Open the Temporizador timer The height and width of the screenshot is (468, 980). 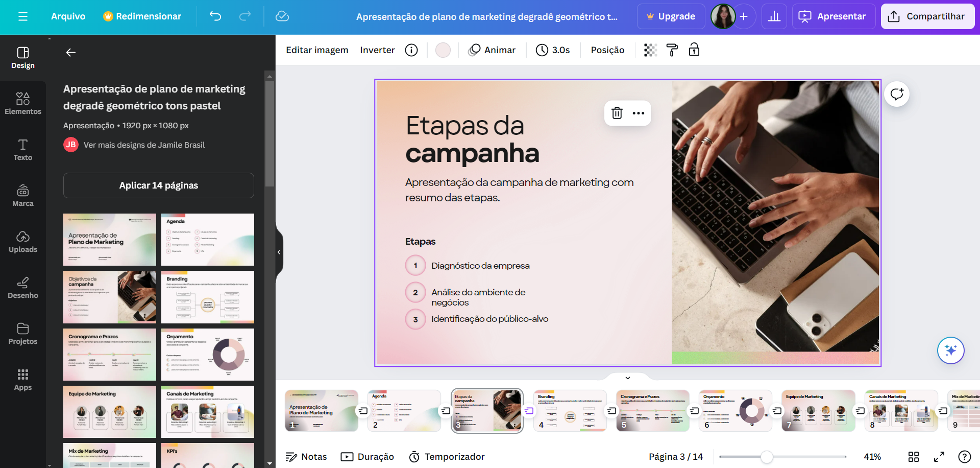point(447,457)
